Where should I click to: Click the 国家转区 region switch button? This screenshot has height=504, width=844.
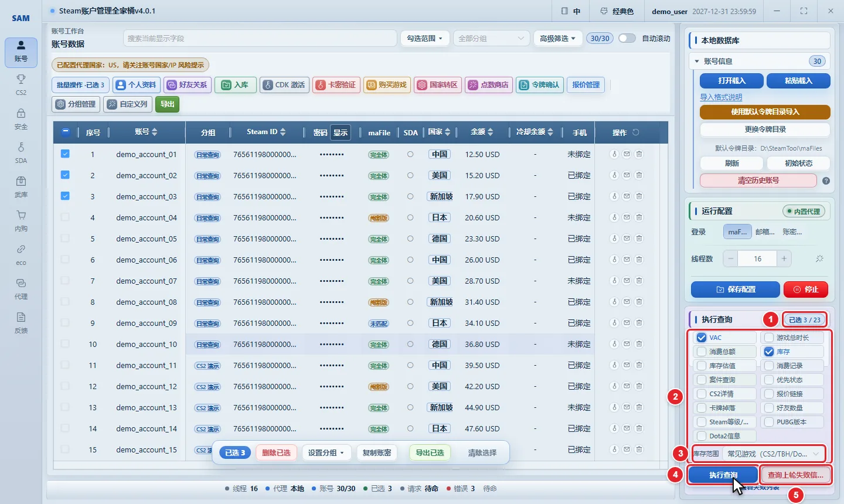(x=437, y=85)
